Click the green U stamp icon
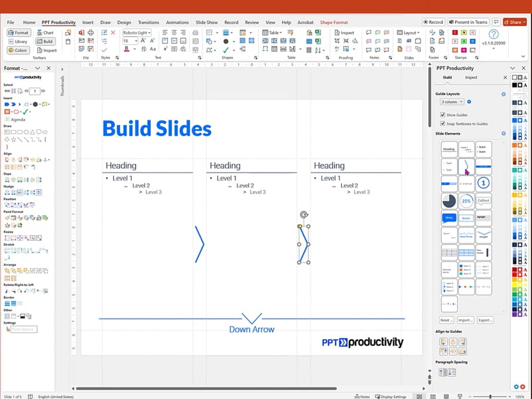 point(464,41)
